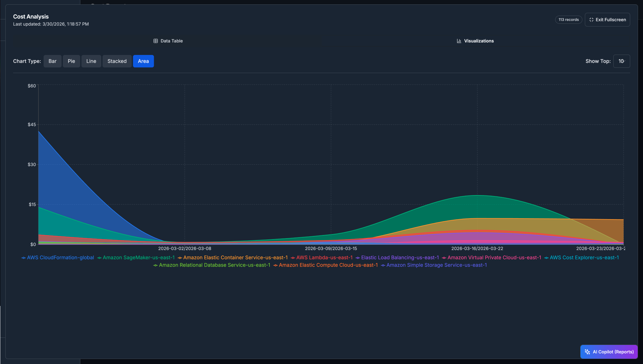Viewport: 643px width, 364px height.
Task: Click Amazon SageMaker legend marker icon
Action: click(99, 258)
